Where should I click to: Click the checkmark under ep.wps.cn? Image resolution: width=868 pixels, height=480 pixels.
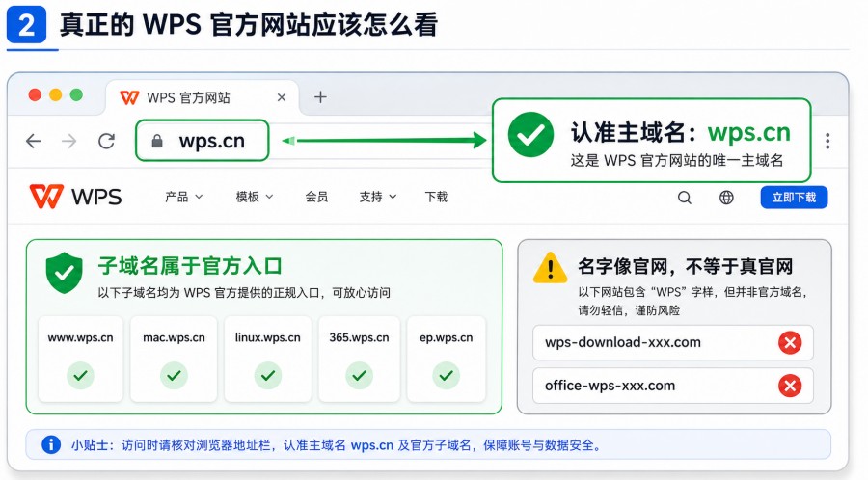pos(447,376)
